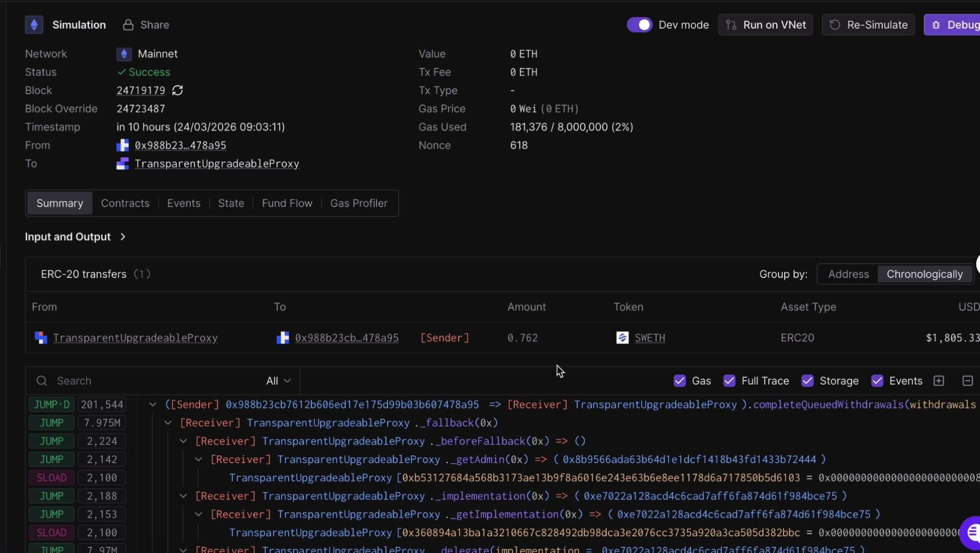Open the Fund Flow tab
This screenshot has width=980, height=553.
287,203
